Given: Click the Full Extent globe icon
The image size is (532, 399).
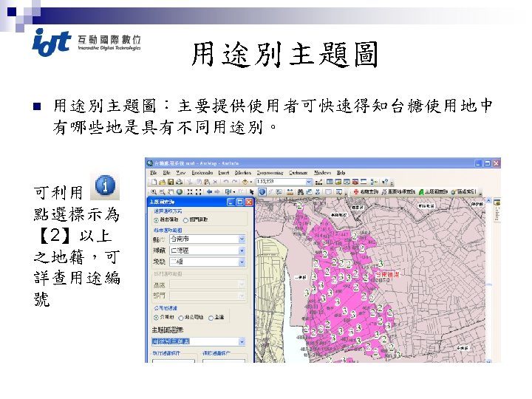Looking at the screenshot, I should pos(180,191).
